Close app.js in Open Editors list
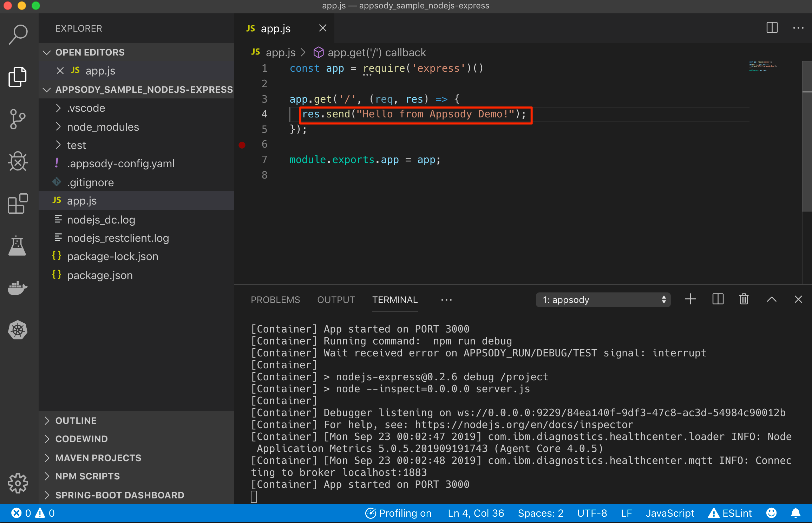Screen dimensions: 812x523 60,71
